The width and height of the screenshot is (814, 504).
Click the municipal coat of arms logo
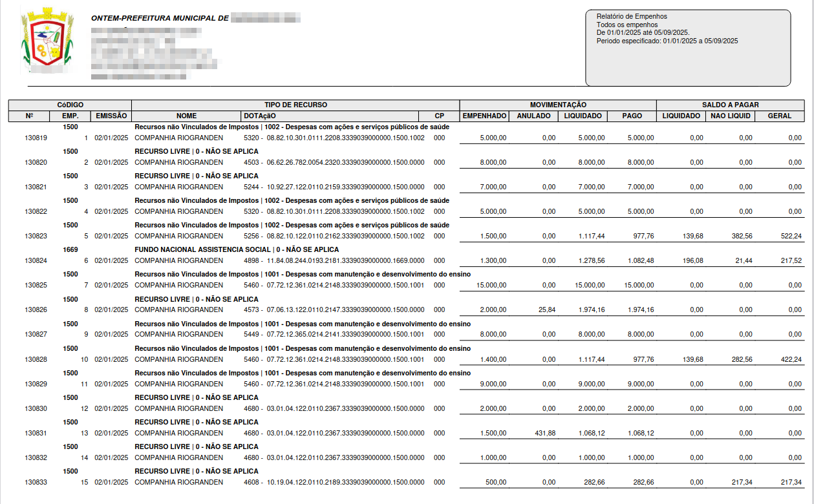(44, 41)
